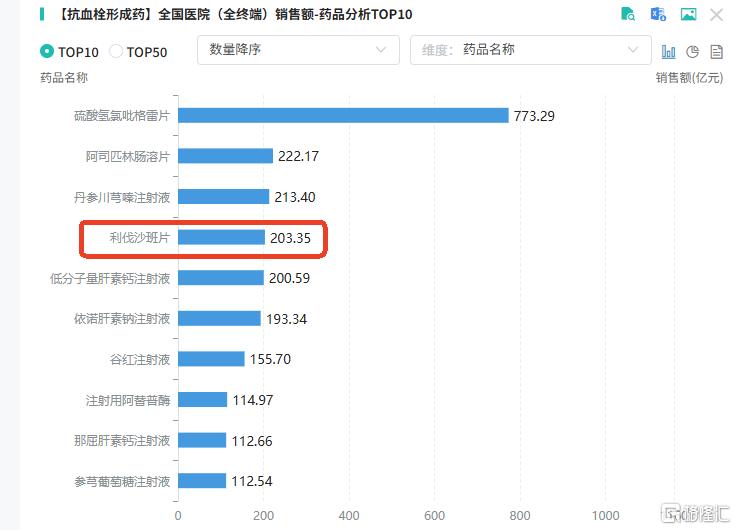Click the axis tick label 1000
The height and width of the screenshot is (530, 736).
606,515
